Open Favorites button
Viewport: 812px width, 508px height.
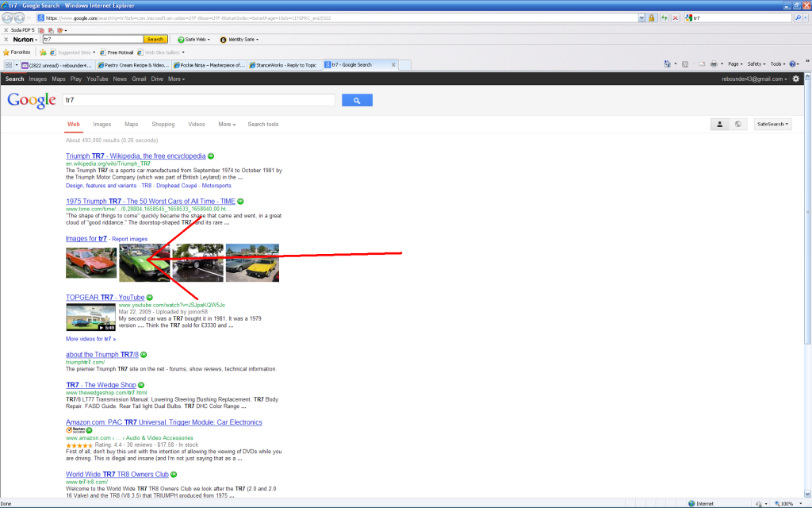(17, 52)
